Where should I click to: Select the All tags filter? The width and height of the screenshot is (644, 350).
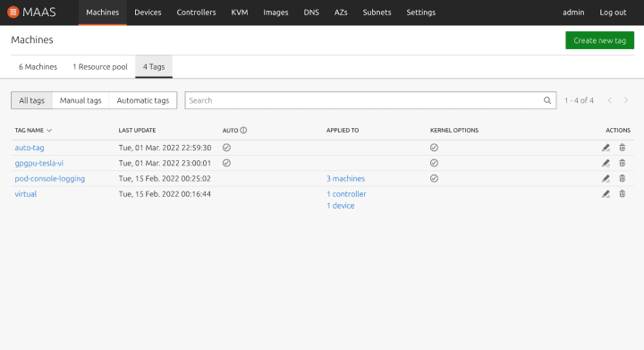tap(31, 100)
